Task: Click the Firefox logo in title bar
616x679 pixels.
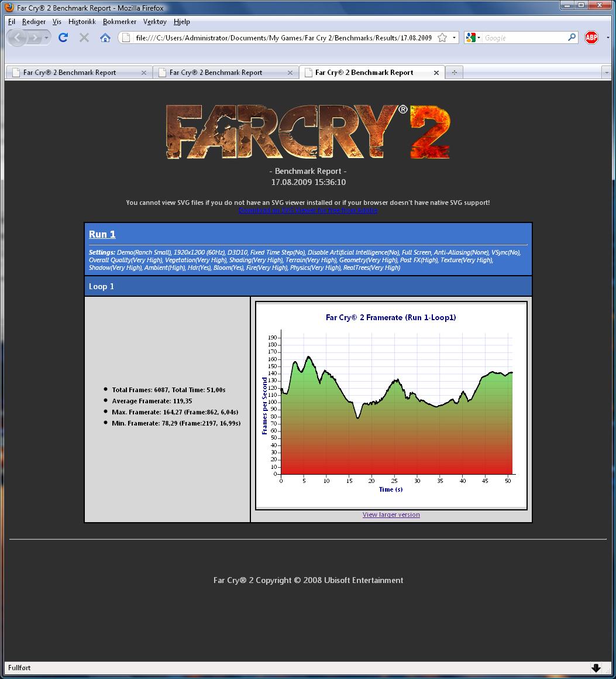Action: [x=9, y=8]
